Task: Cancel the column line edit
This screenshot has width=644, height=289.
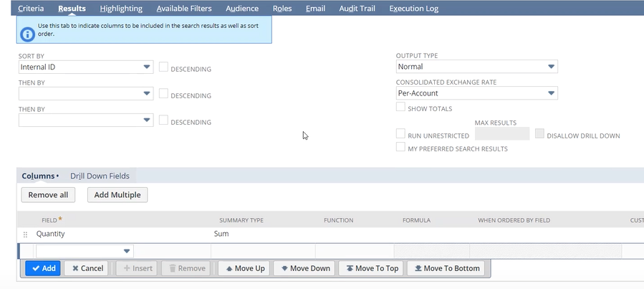Action: click(x=85, y=268)
